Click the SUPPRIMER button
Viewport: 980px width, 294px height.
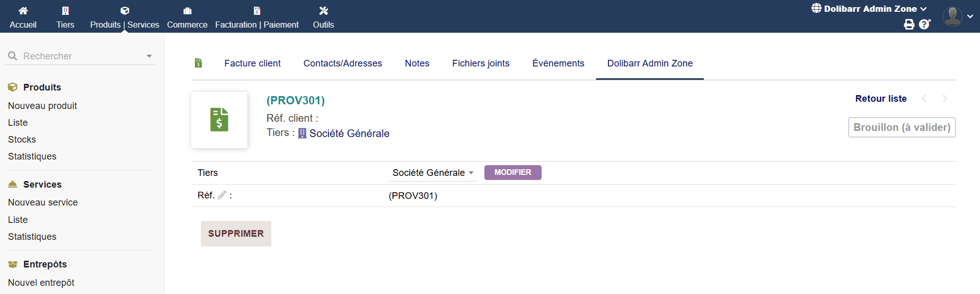coord(236,234)
